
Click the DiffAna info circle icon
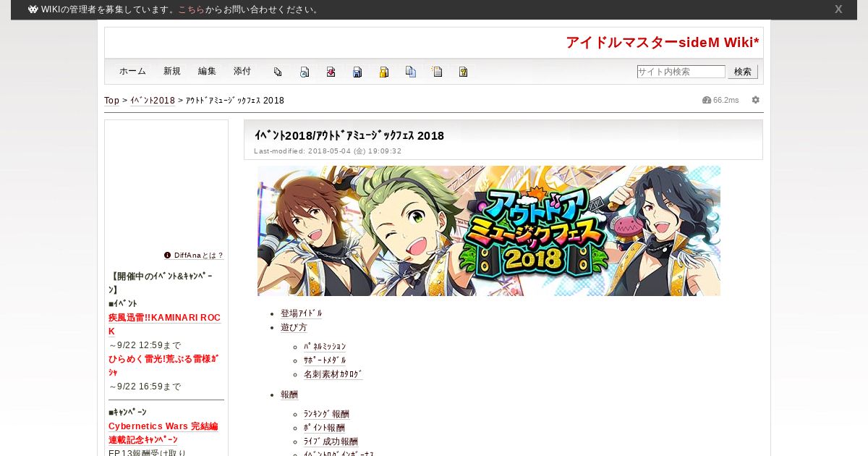click(168, 256)
